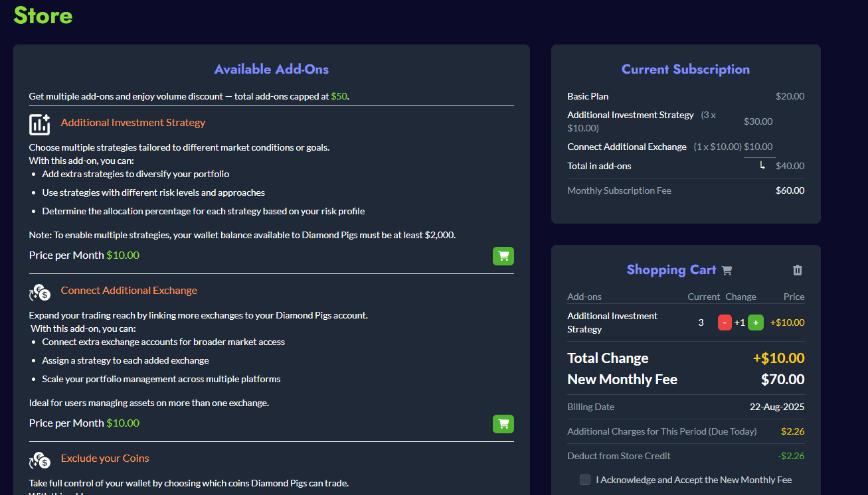The height and width of the screenshot is (495, 868).
Task: Click the cart icon beside Shopping Cart title
Action: (x=727, y=269)
